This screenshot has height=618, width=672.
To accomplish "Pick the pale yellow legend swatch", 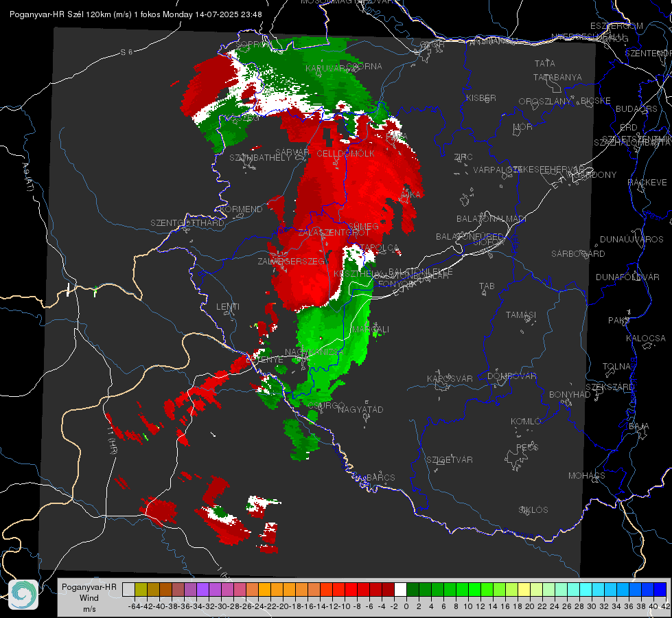I will click(x=524, y=590).
